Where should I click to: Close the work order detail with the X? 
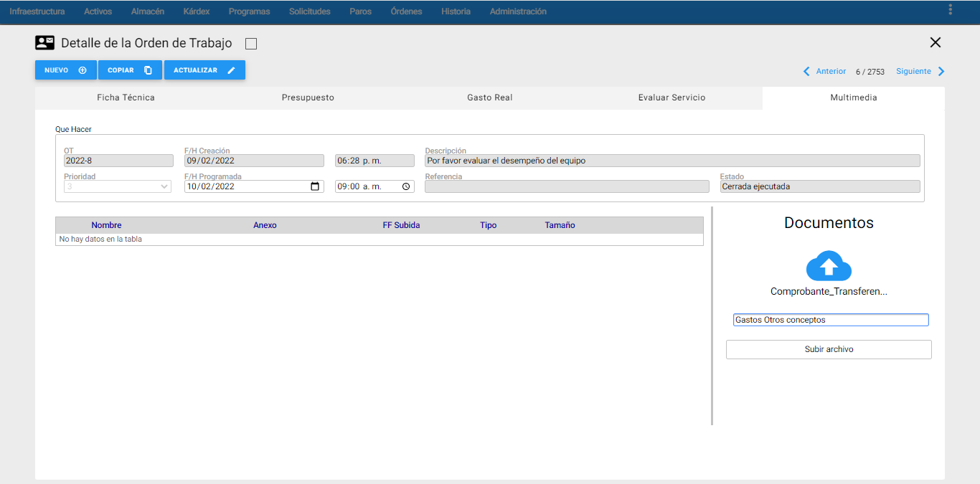click(x=936, y=42)
